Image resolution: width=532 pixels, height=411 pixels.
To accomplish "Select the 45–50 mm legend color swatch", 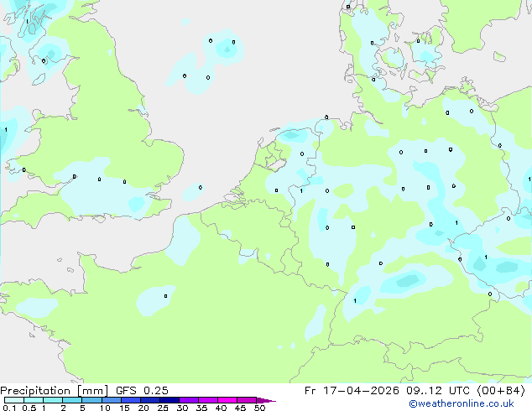I will (247, 400).
